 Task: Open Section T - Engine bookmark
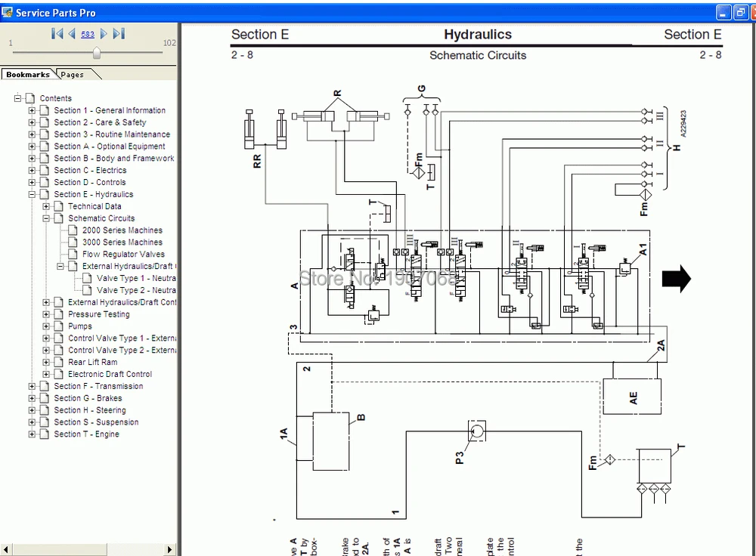86,434
